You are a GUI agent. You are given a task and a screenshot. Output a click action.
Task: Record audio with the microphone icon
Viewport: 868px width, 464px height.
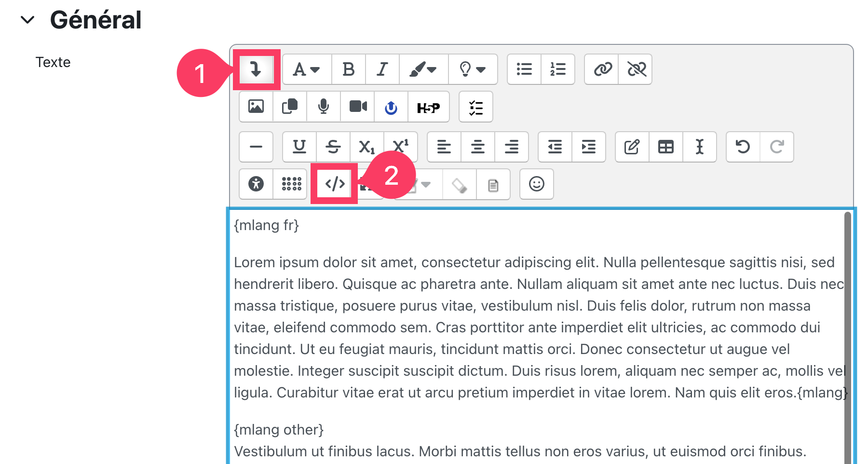pyautogui.click(x=324, y=107)
